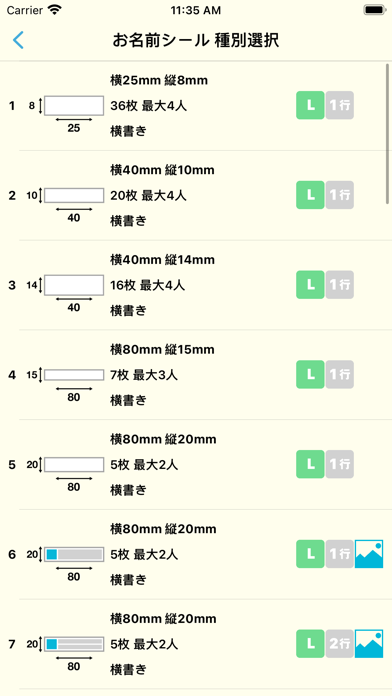Tap the two-line sticker diagram on row 7
The width and height of the screenshot is (392, 696).
pyautogui.click(x=65, y=653)
